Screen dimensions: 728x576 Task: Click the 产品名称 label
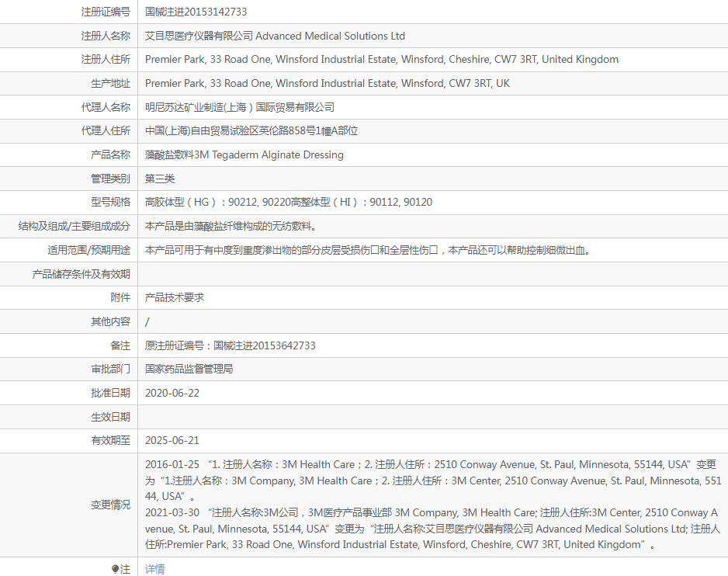pyautogui.click(x=110, y=154)
